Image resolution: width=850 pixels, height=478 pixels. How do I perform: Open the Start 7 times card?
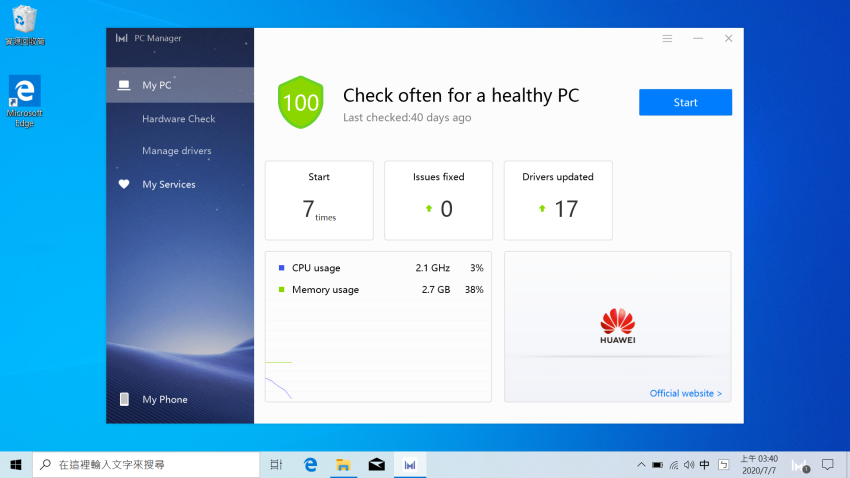click(319, 201)
